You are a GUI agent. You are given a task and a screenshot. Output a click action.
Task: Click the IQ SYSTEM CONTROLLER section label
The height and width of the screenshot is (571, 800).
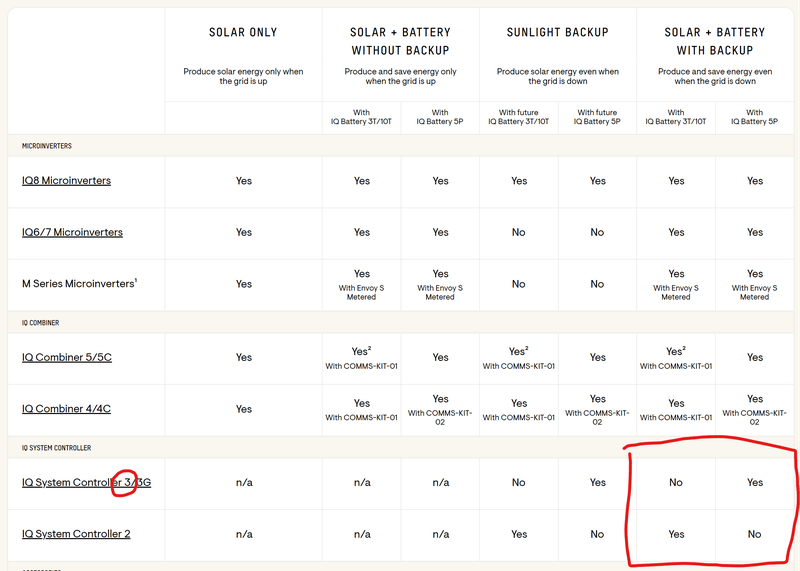tap(56, 448)
